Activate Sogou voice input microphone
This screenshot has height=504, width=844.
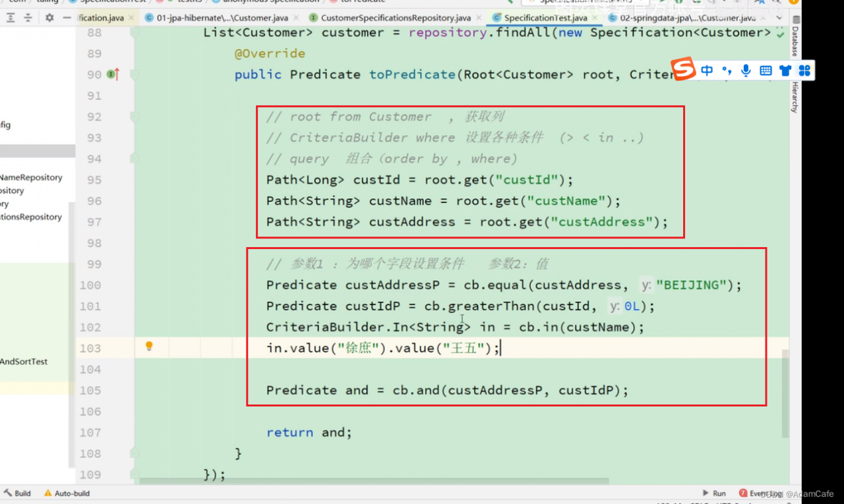[746, 70]
